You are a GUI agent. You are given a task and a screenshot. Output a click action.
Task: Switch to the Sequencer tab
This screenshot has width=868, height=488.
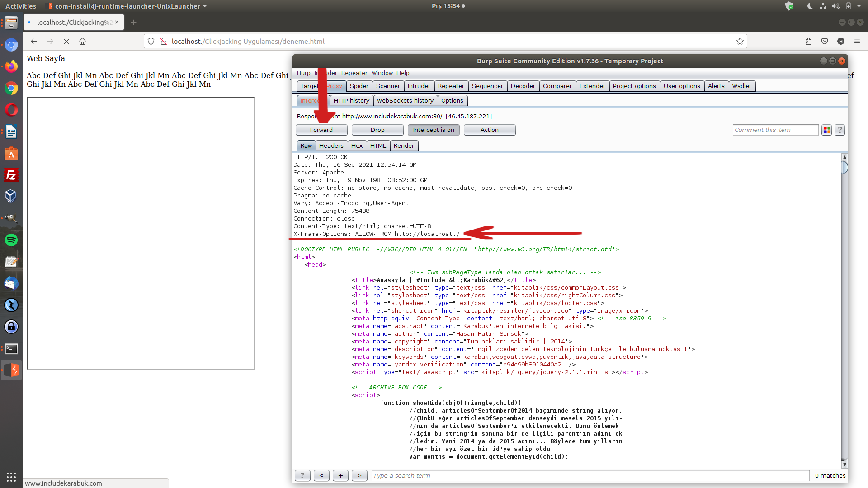pyautogui.click(x=487, y=86)
